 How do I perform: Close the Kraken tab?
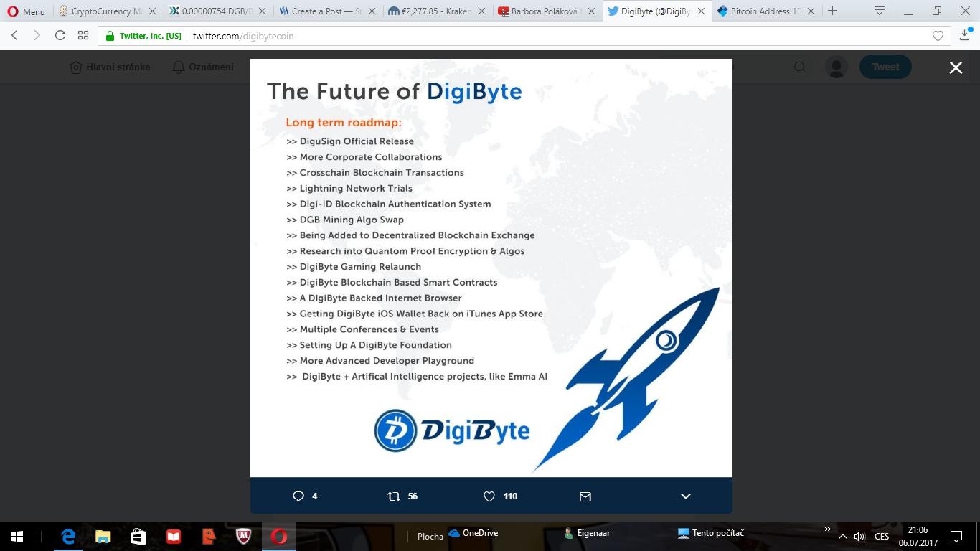tap(482, 11)
